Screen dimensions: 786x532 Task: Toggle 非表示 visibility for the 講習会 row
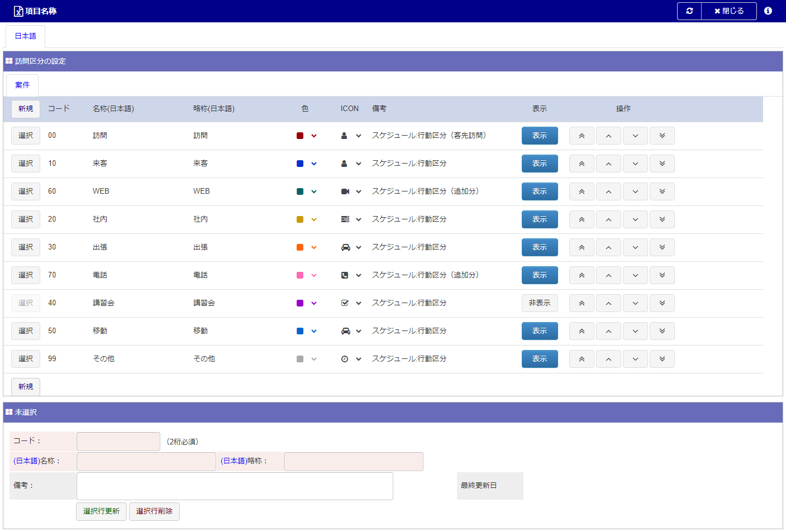540,303
